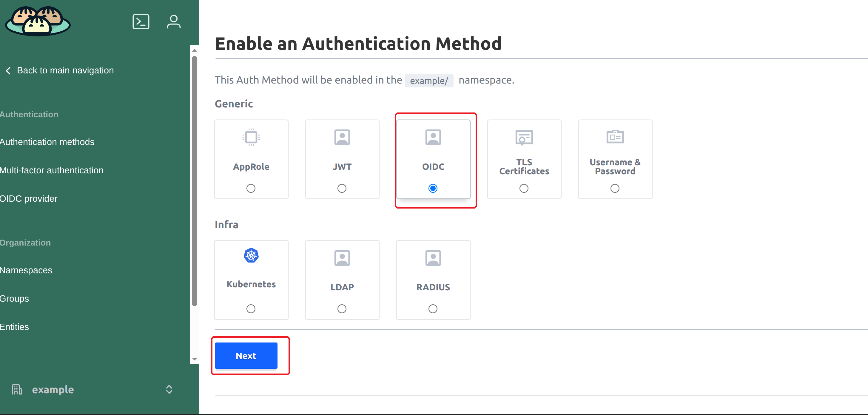Click the OpenBao logo in sidebar
The height and width of the screenshot is (415, 868).
click(38, 21)
